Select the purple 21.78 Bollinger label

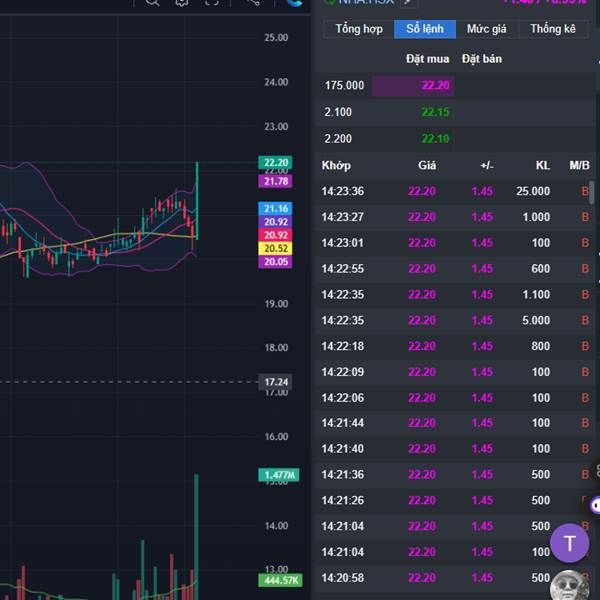tap(276, 181)
